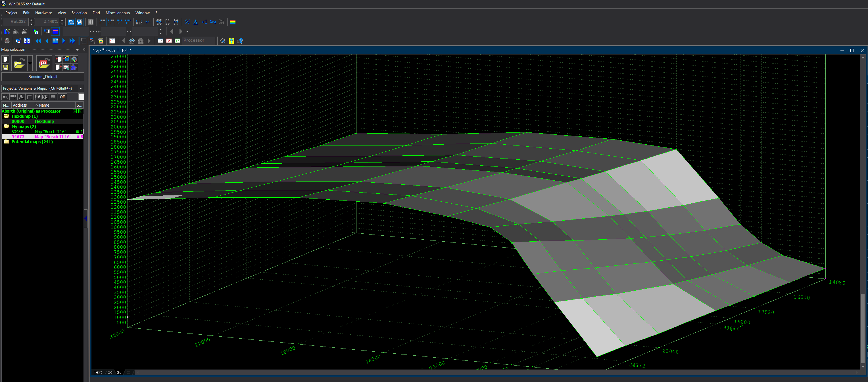
Task: Show values as percent difference
Action: (x=187, y=22)
